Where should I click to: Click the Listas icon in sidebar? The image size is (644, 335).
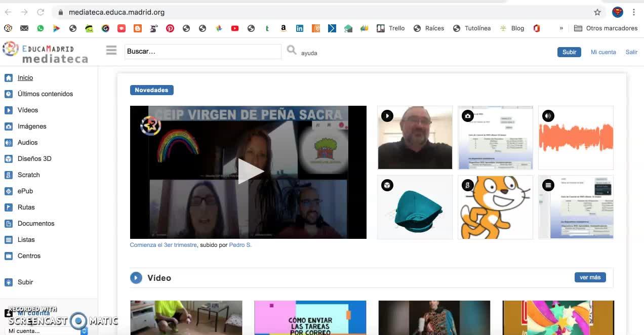(8, 240)
